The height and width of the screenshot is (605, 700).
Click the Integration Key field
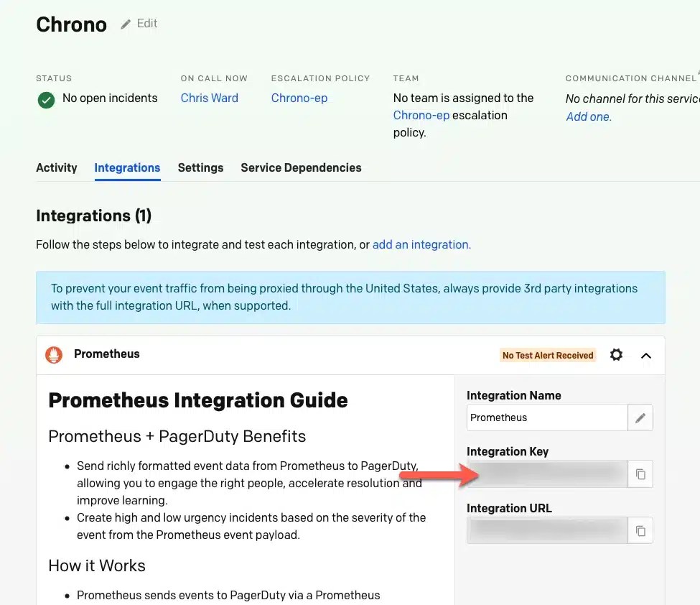pos(547,474)
